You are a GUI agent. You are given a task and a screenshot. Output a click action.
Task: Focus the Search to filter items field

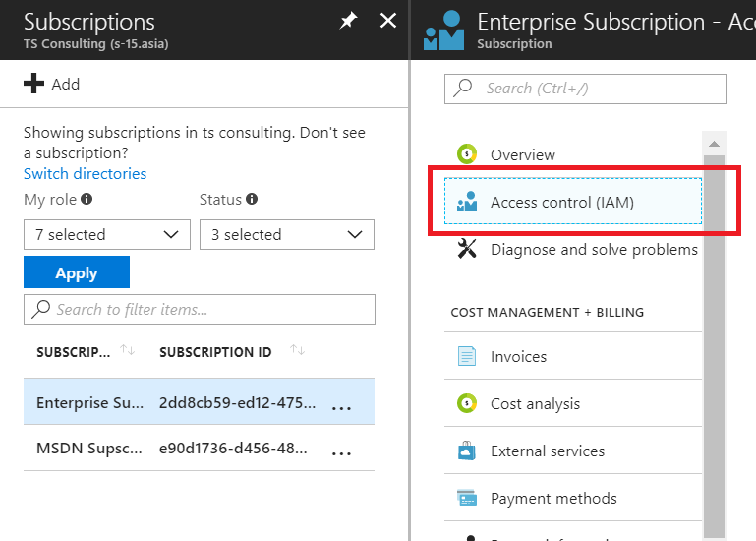pyautogui.click(x=200, y=310)
